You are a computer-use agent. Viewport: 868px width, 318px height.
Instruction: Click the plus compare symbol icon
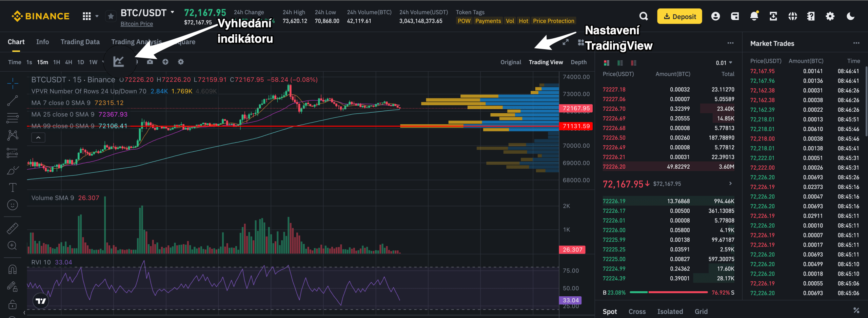click(x=165, y=62)
